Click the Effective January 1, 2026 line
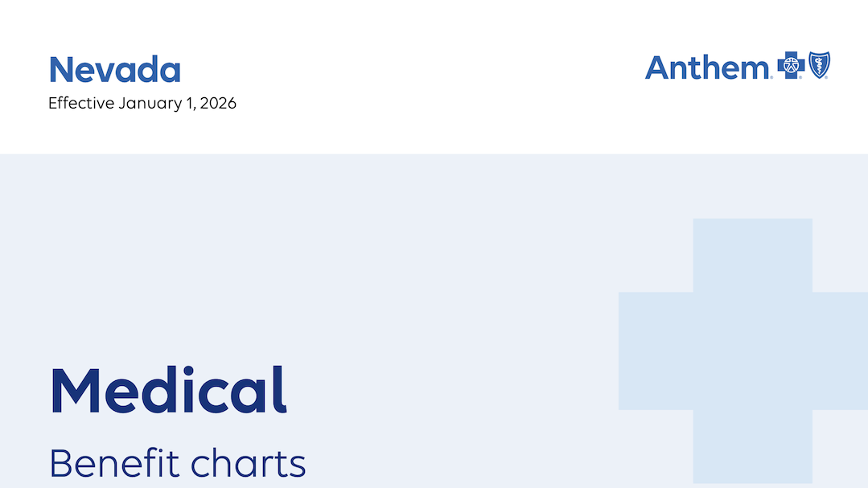This screenshot has width=868, height=488. (x=142, y=103)
